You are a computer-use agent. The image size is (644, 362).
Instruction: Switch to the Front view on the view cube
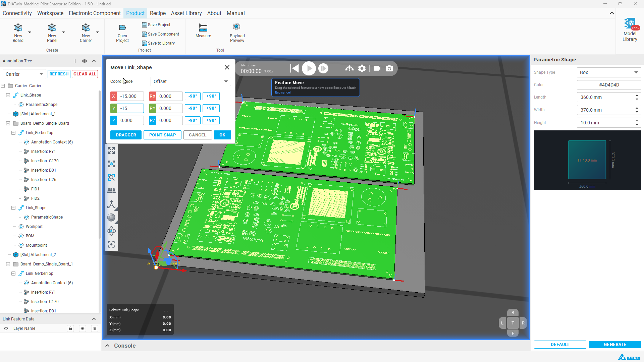click(x=513, y=334)
